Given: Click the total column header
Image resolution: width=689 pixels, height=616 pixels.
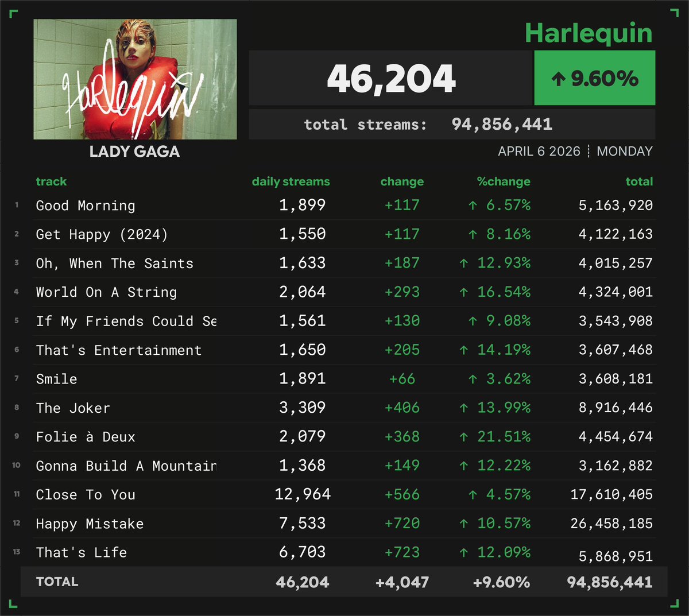Looking at the screenshot, I should 639,181.
